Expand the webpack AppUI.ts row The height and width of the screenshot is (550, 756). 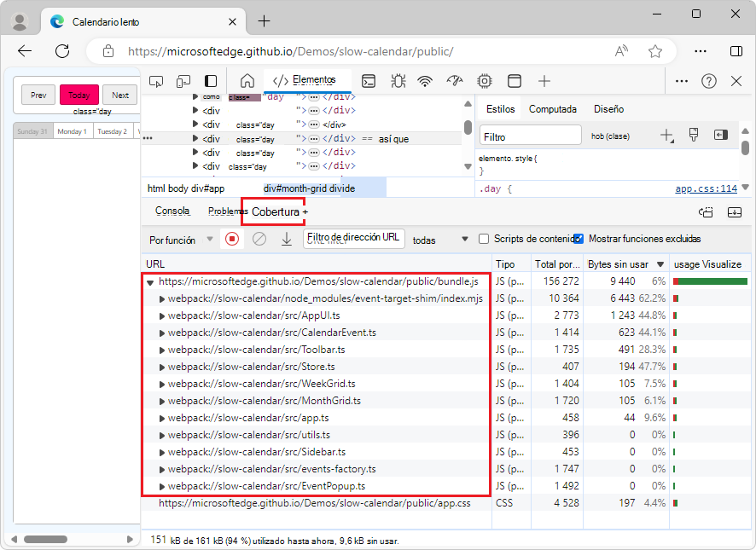pyautogui.click(x=162, y=316)
